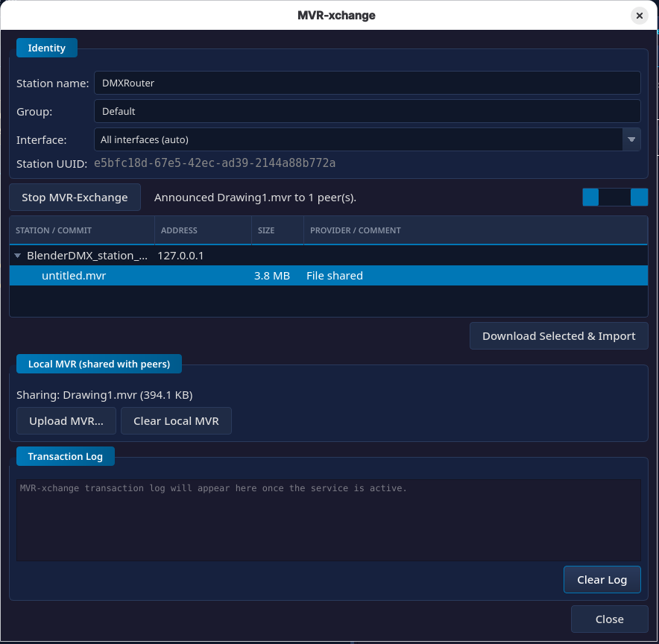Click the Close button at bottom

(609, 619)
